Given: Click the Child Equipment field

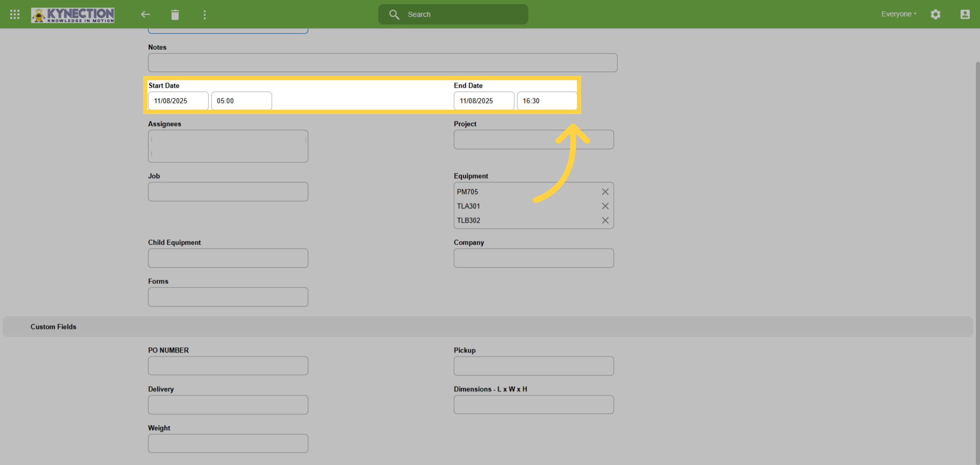Looking at the screenshot, I should 228,258.
